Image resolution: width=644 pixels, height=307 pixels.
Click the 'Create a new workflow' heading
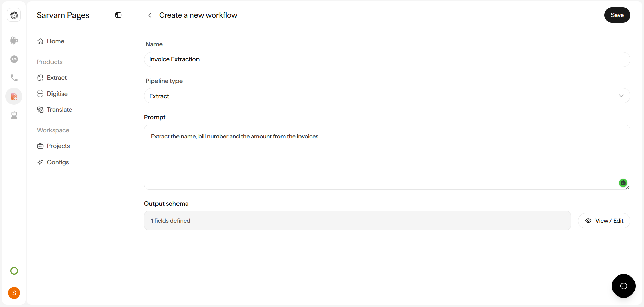[198, 15]
